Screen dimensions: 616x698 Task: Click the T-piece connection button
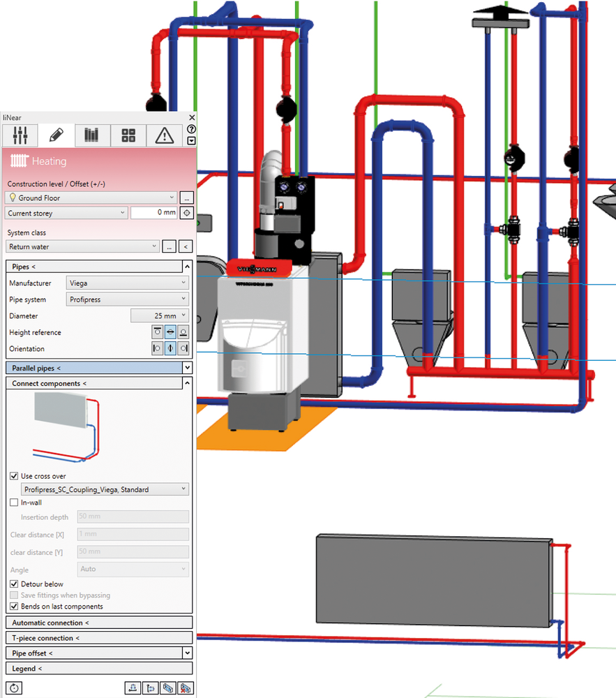(x=98, y=638)
